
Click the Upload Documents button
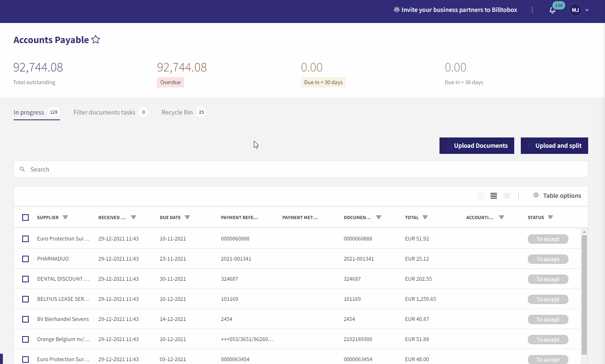[476, 146]
